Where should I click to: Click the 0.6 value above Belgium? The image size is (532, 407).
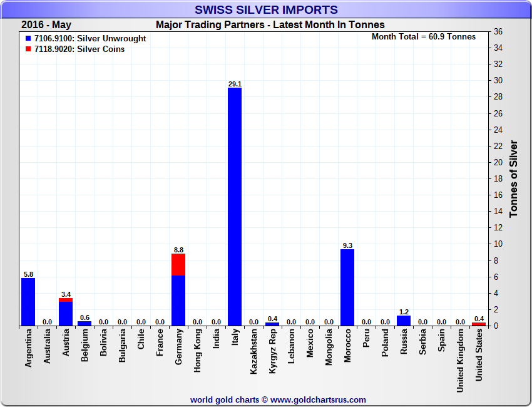[x=84, y=317]
